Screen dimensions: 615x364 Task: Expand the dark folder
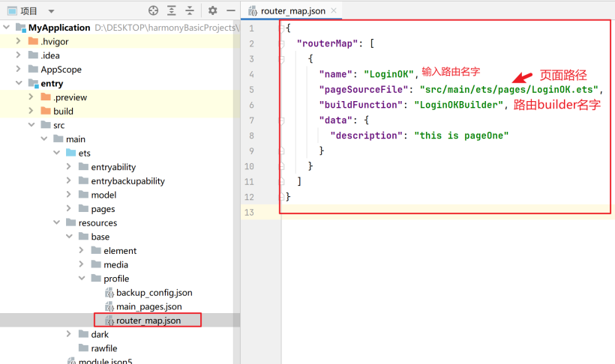(x=69, y=333)
